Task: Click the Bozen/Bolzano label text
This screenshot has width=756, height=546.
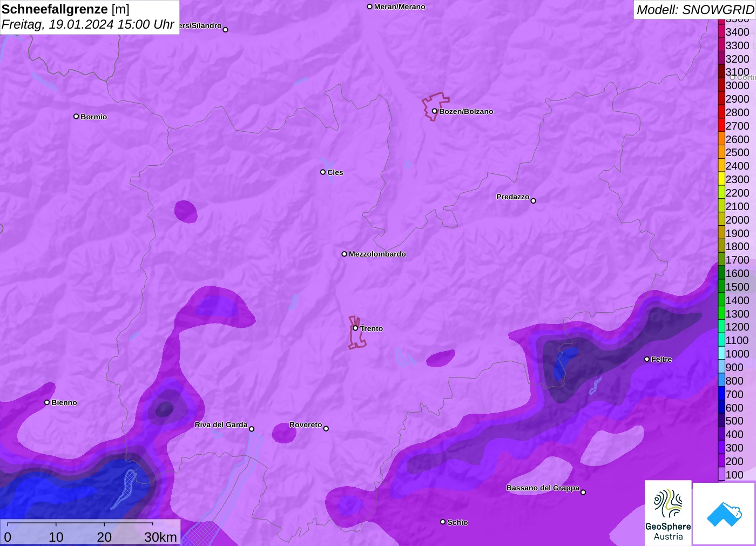Action: (466, 111)
